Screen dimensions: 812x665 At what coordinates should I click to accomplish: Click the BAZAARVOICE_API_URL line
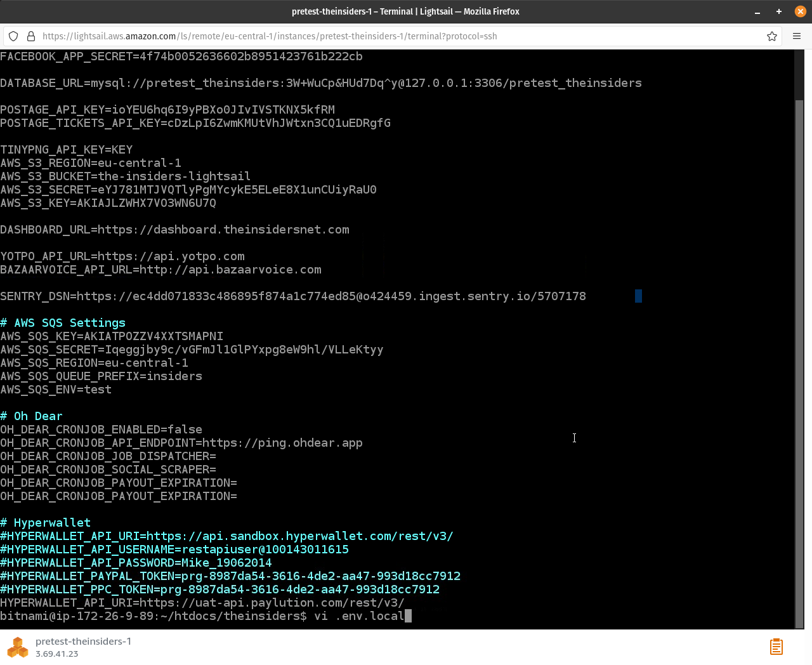pyautogui.click(x=160, y=270)
